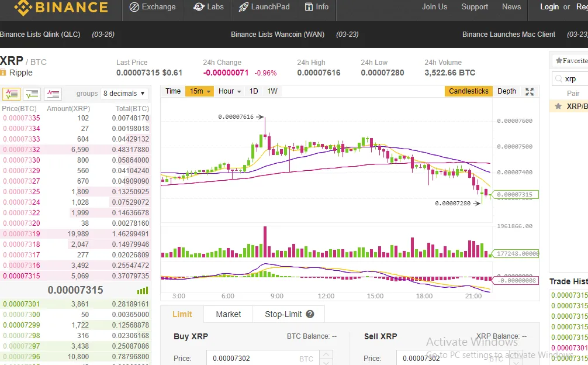
Task: Select sell order at price 0.00007335
Action: 75,118
